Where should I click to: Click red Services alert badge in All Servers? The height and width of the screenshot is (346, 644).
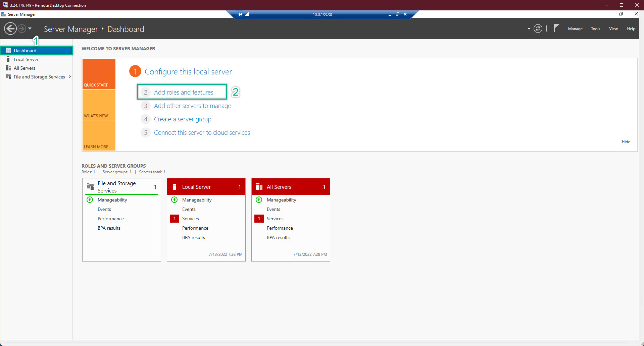pyautogui.click(x=259, y=219)
